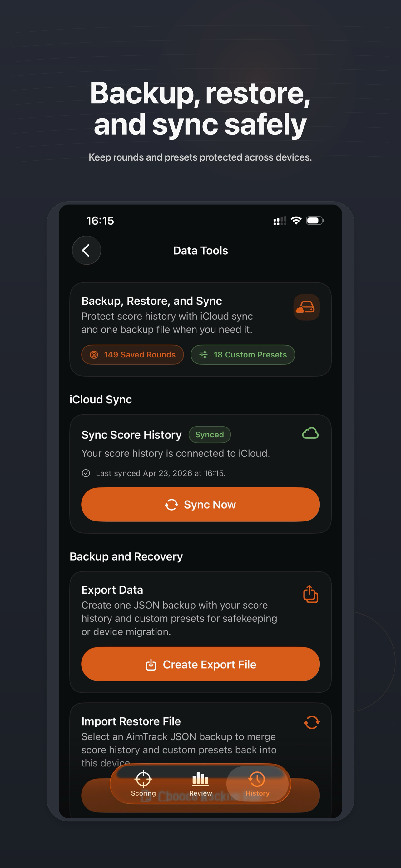Tap the check icon beside Last synced
This screenshot has height=868, width=401.
click(86, 473)
